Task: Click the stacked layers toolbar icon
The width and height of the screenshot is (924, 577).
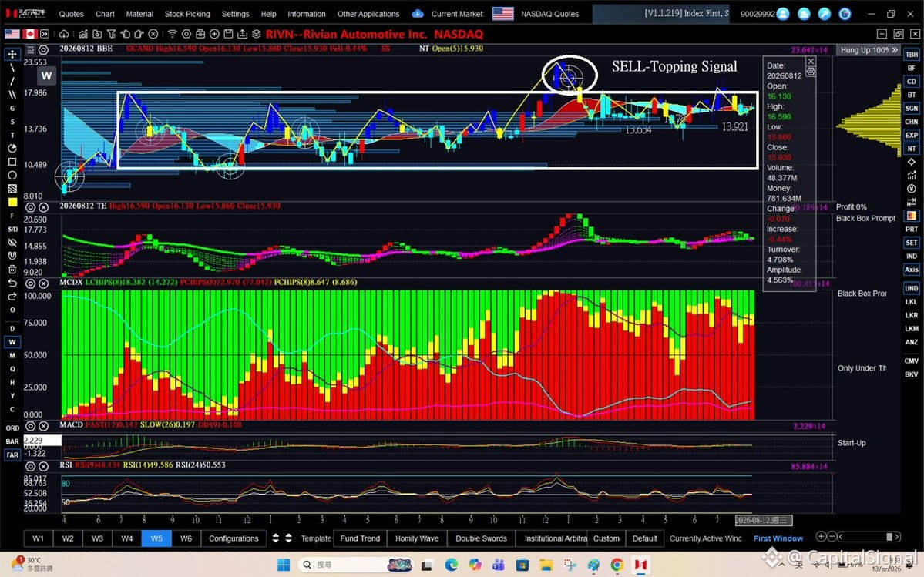Action: (257, 34)
